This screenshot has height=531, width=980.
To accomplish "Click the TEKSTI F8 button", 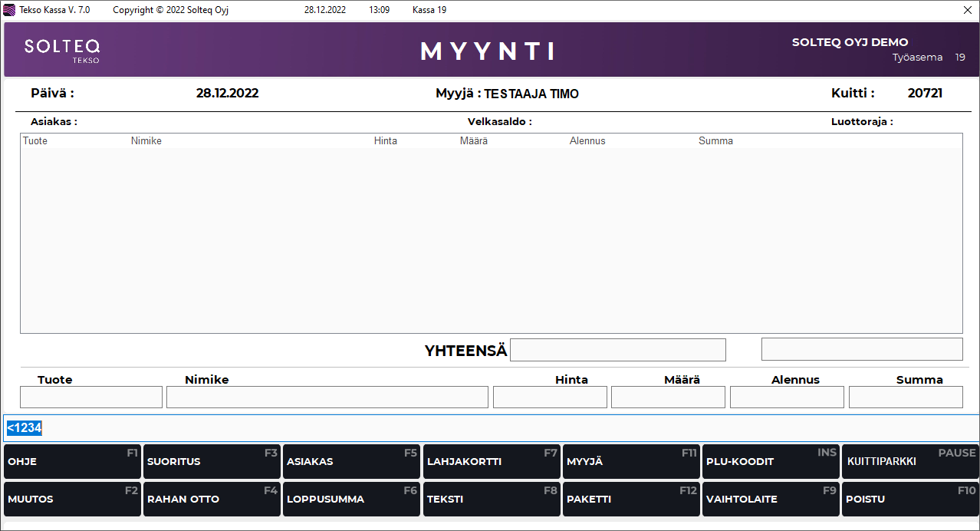I will click(492, 499).
